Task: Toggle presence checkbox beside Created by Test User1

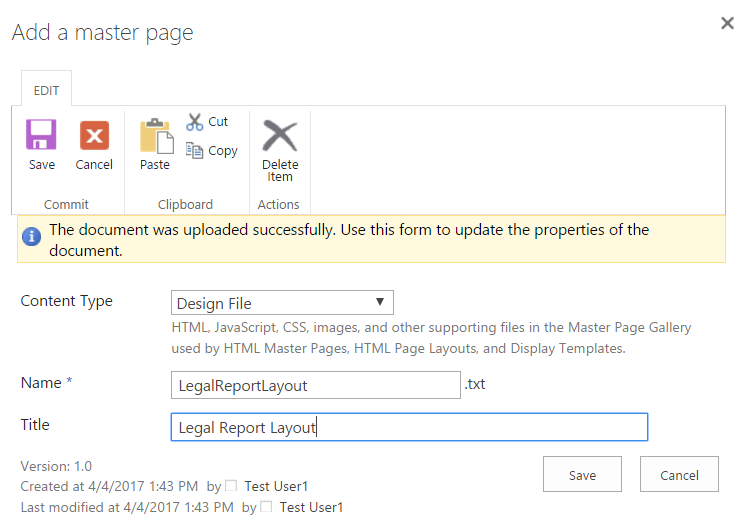Action: coord(231,487)
